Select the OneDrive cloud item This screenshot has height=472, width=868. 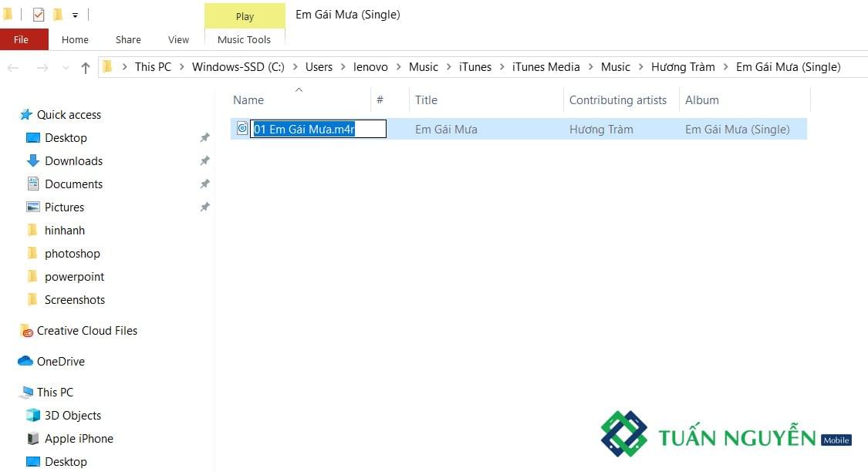60,362
